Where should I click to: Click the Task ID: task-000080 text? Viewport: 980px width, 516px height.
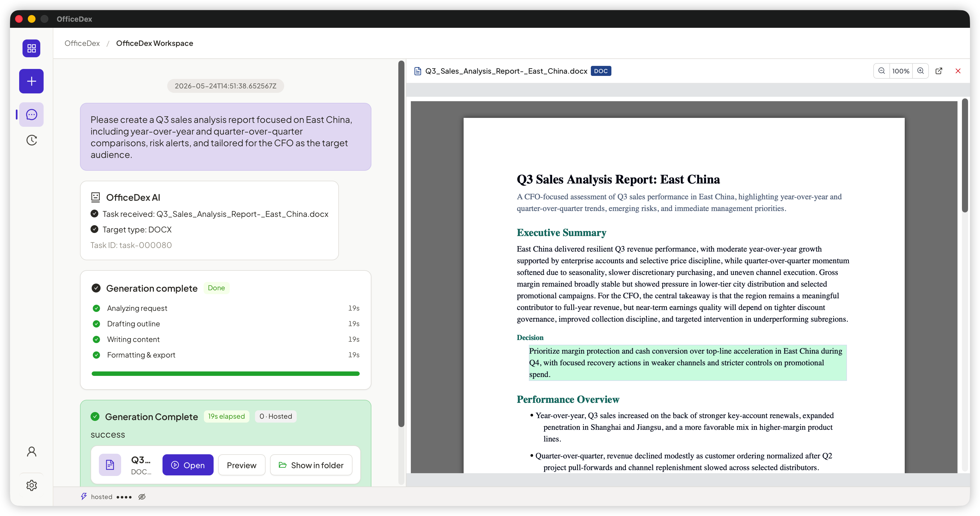pos(131,245)
